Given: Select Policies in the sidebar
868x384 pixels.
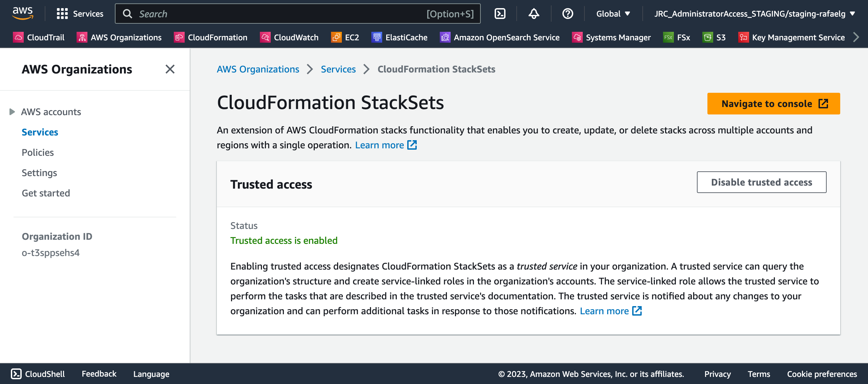Looking at the screenshot, I should point(38,152).
